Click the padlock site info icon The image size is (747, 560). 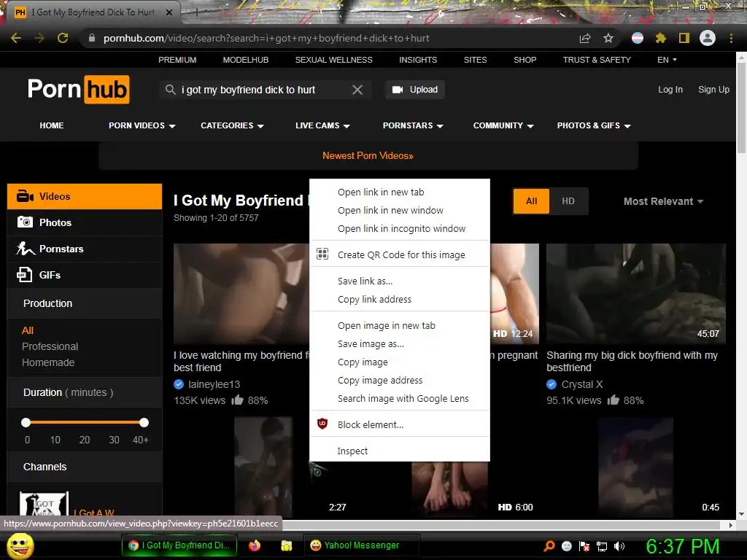tap(92, 38)
